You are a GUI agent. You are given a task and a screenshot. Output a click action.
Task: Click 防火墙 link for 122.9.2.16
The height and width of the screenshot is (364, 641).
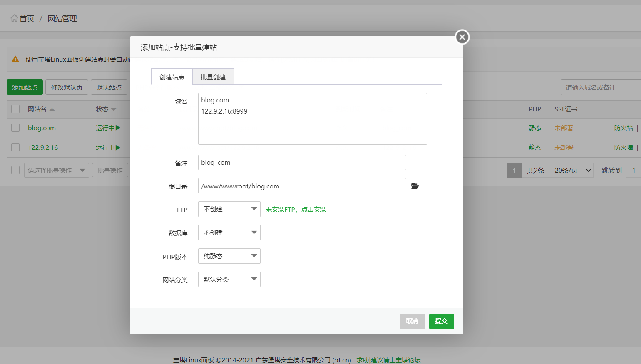(624, 147)
